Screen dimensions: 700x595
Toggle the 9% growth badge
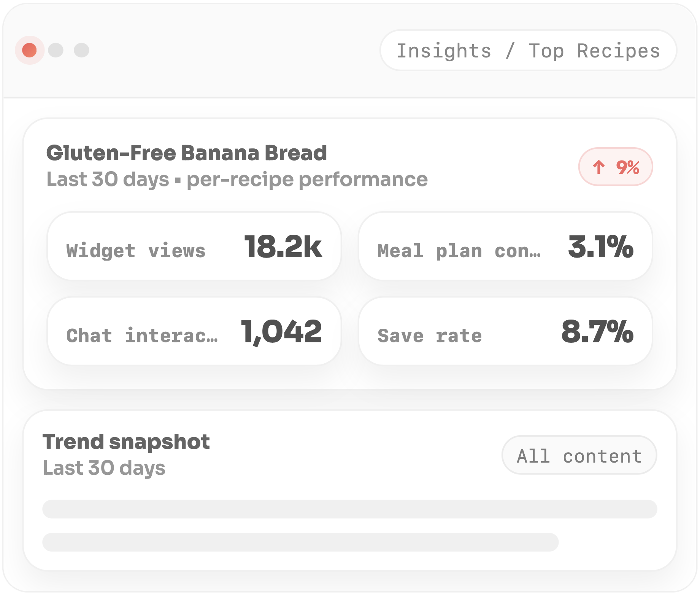(x=615, y=166)
